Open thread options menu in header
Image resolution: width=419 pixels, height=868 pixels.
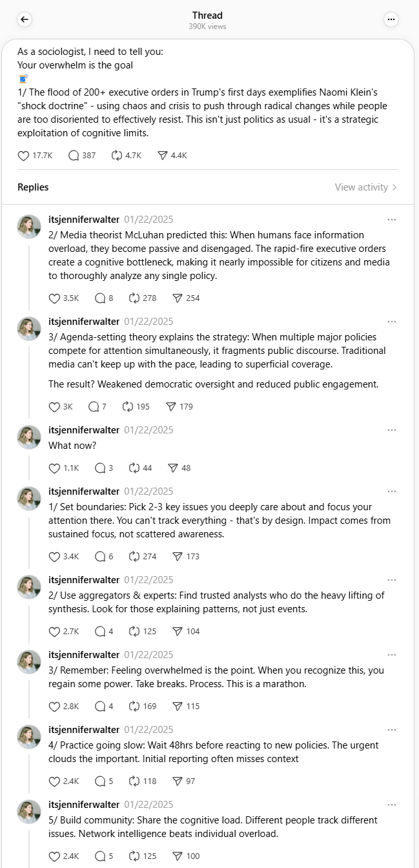(391, 19)
